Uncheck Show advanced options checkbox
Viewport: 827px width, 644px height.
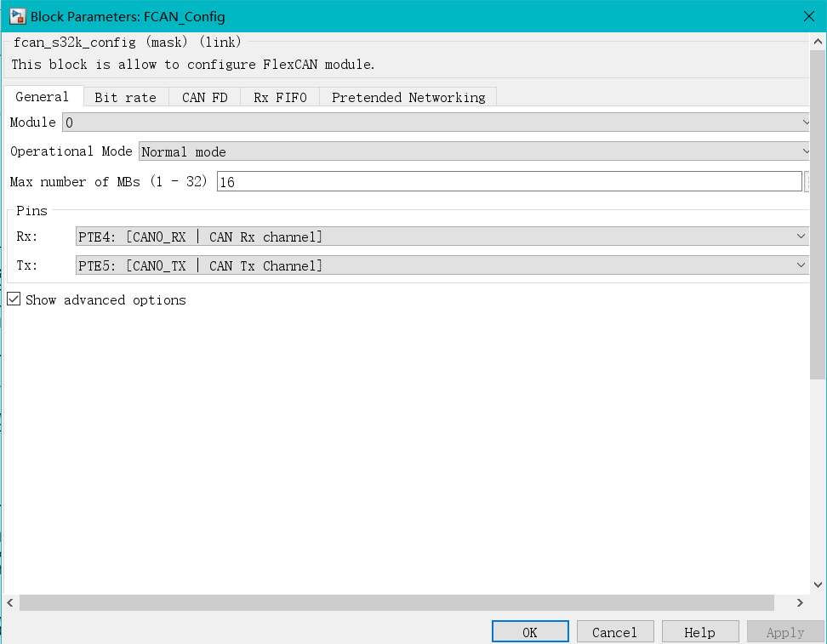pyautogui.click(x=14, y=299)
